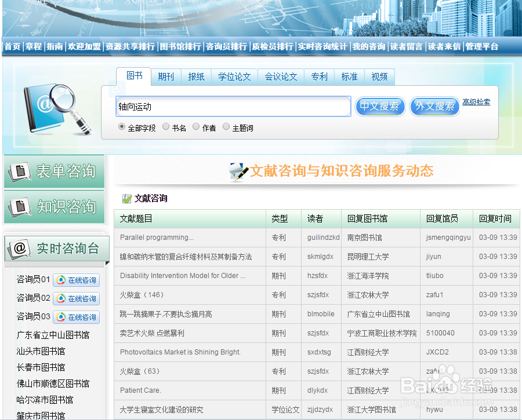Open 章程 in the navigation bar
The width and height of the screenshot is (522, 420).
pos(34,46)
